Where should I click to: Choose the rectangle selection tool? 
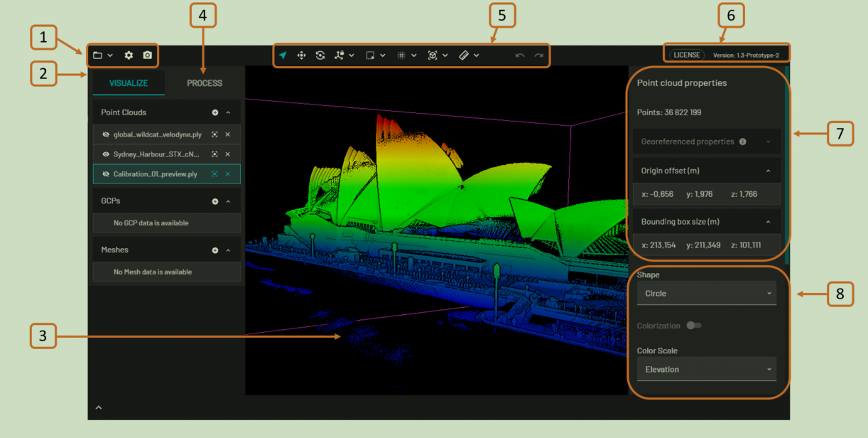370,55
